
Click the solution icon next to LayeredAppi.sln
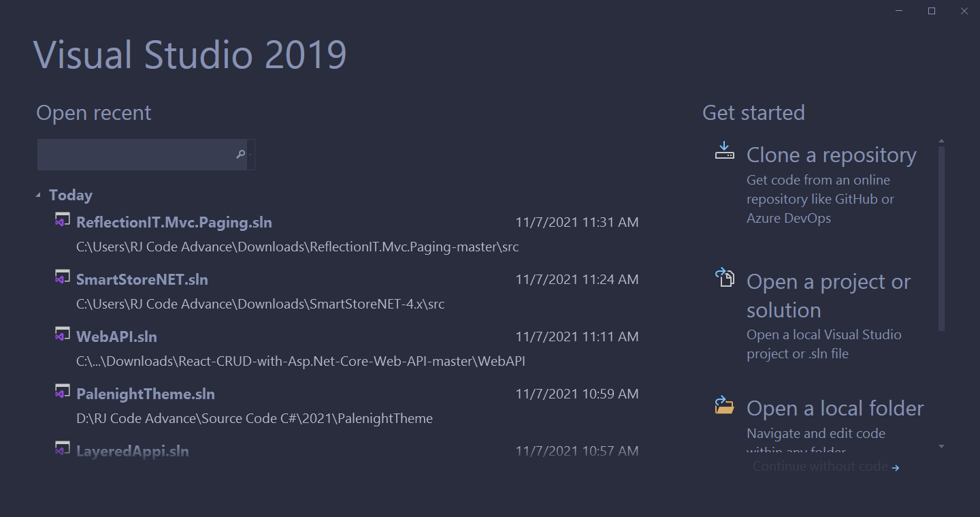pos(62,448)
